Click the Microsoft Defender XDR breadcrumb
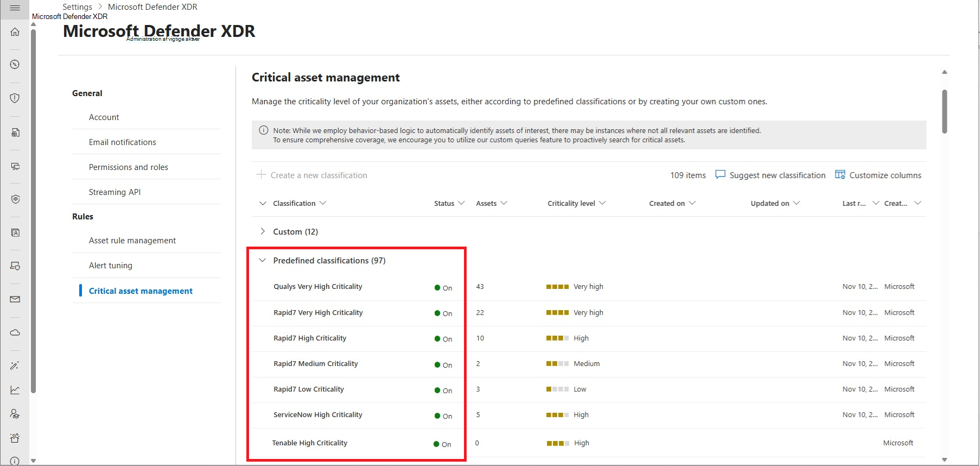The height and width of the screenshot is (466, 980). point(152,7)
